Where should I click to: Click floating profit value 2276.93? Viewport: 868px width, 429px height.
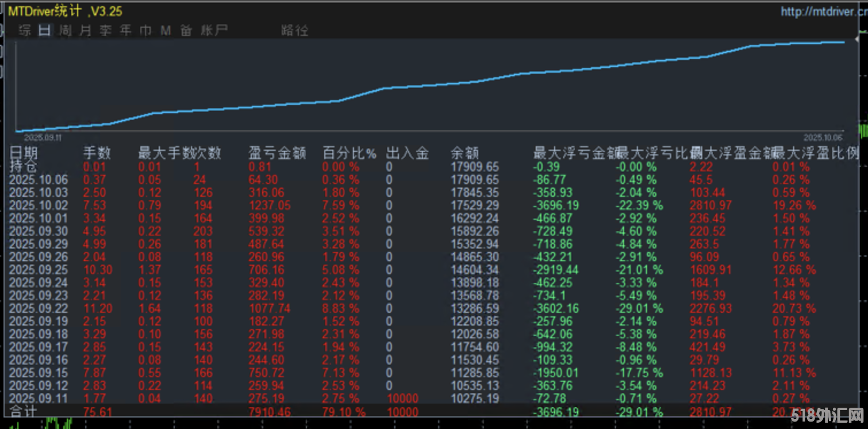tap(711, 308)
